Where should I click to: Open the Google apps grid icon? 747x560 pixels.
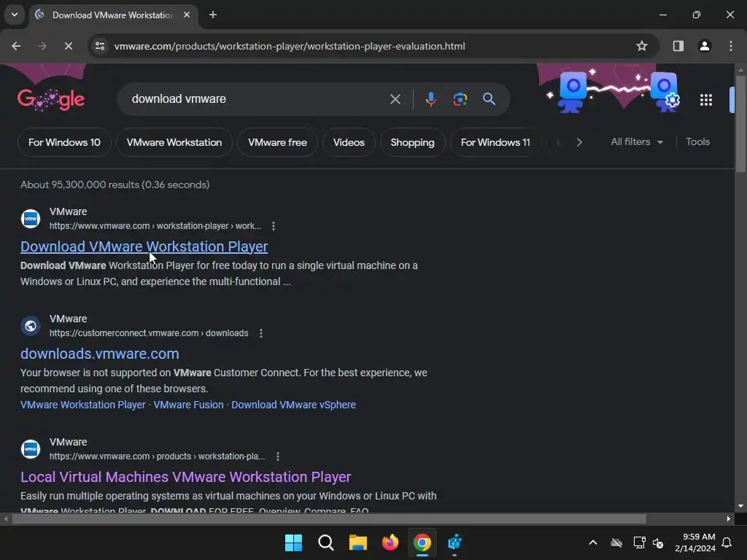[x=705, y=99]
